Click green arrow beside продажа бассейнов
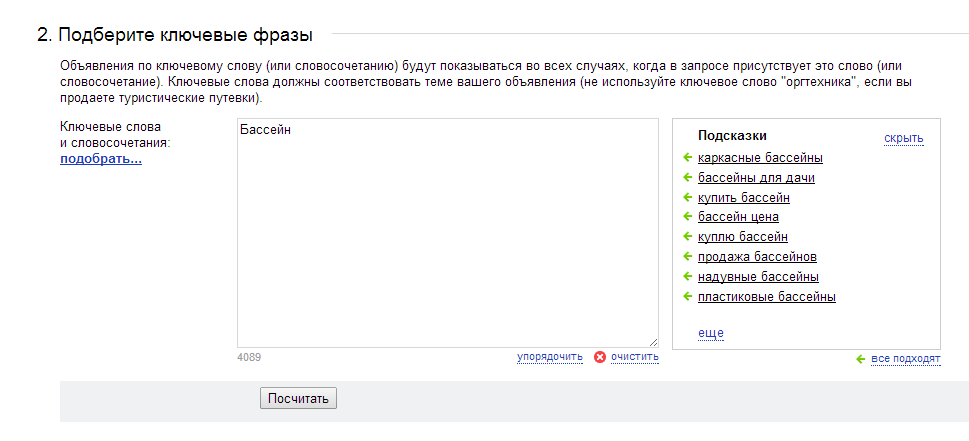 (x=687, y=256)
